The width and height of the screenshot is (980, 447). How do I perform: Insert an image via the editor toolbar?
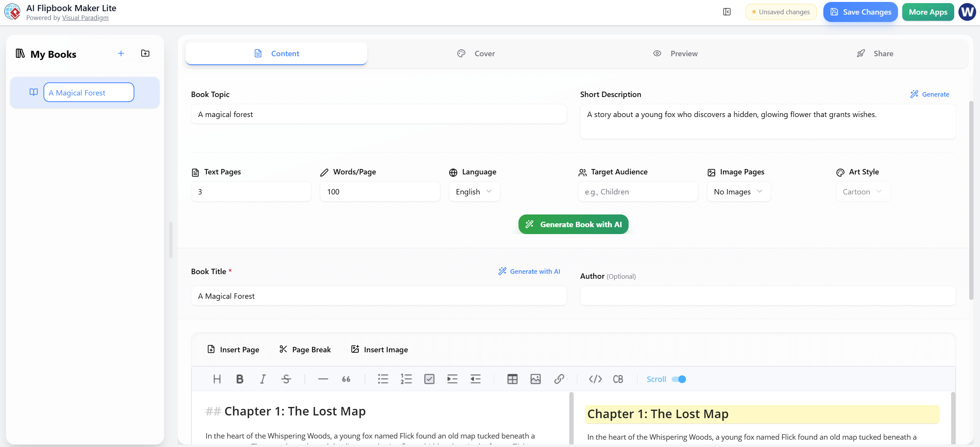(535, 379)
